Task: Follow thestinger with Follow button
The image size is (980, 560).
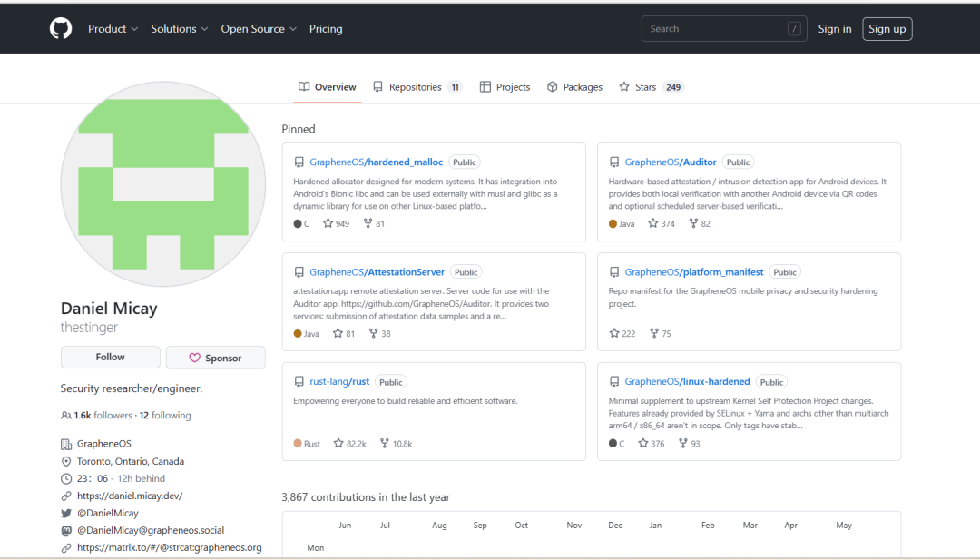Action: click(x=110, y=357)
